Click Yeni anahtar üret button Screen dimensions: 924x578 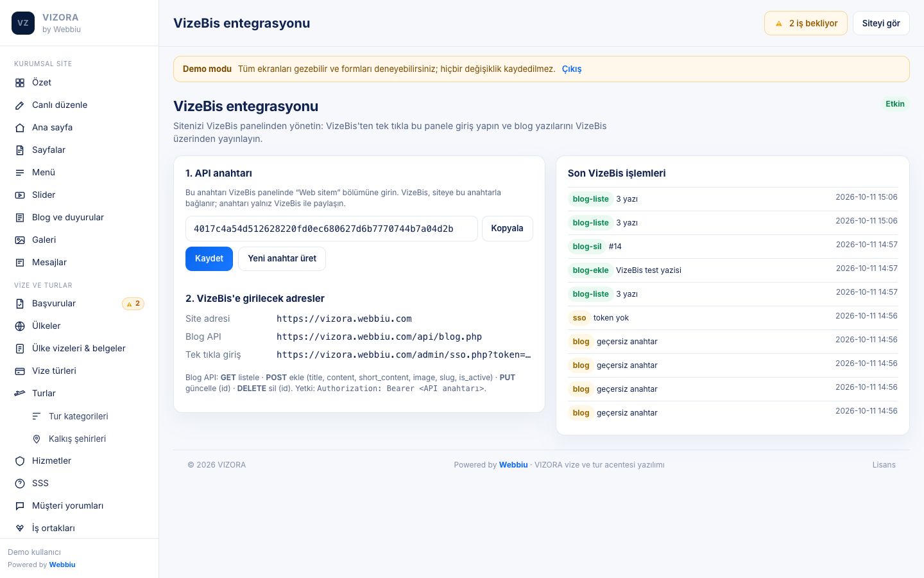282,259
